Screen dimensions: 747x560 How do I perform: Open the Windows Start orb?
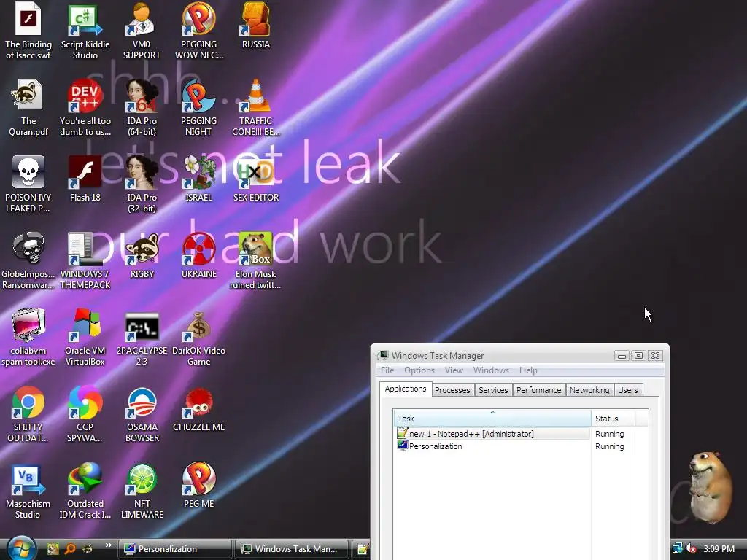pos(20,548)
